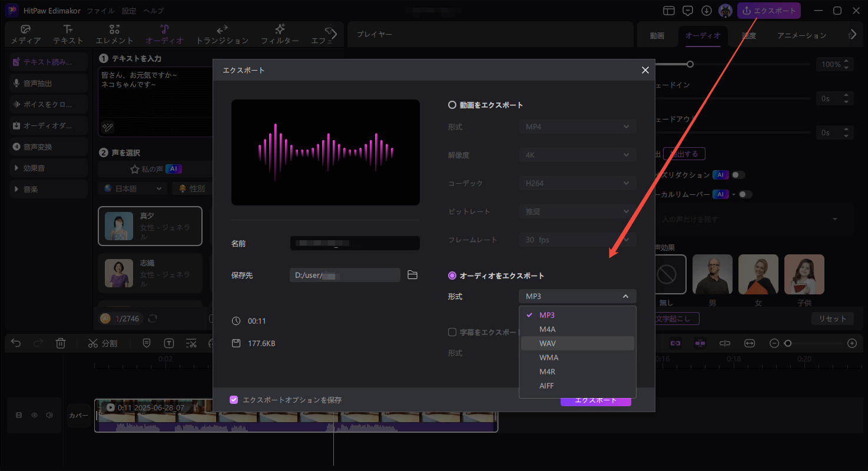868x471 pixels.
Task: Click the カバー cover button
Action: click(78, 415)
